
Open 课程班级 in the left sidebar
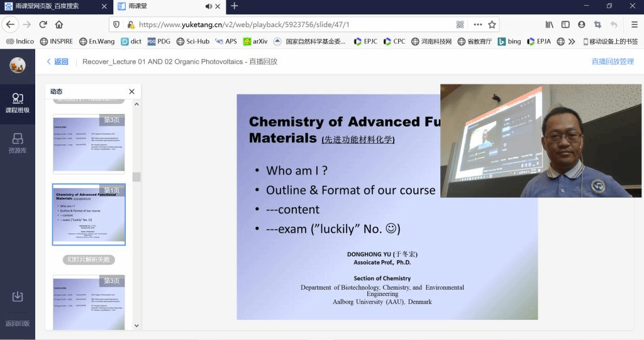(x=18, y=103)
